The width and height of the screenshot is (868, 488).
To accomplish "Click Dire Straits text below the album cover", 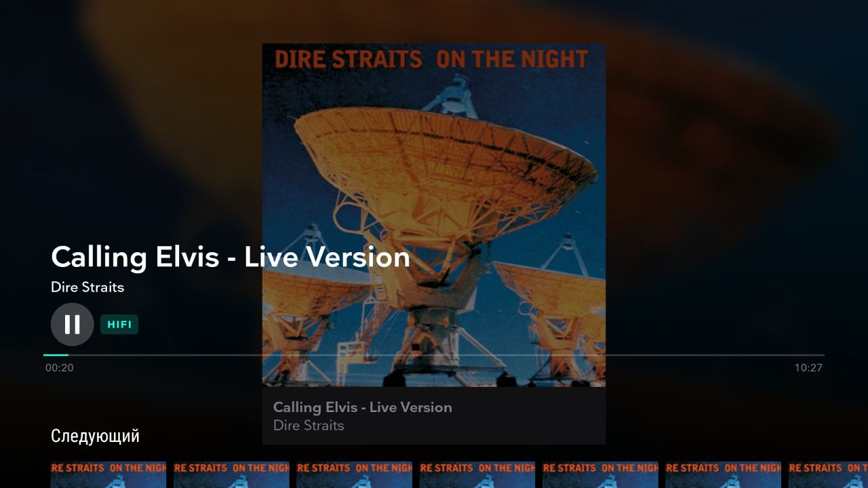I will (309, 426).
